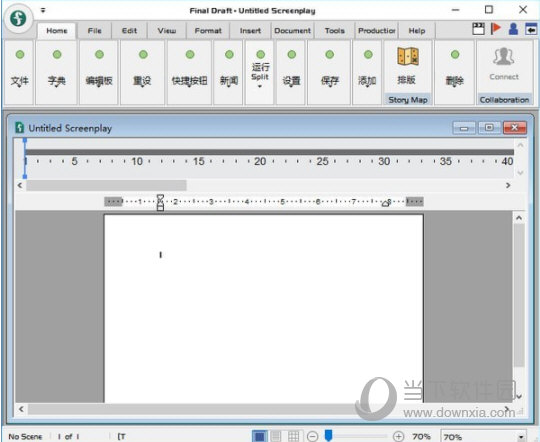Open the 运行 Split dropdown button

(260, 72)
